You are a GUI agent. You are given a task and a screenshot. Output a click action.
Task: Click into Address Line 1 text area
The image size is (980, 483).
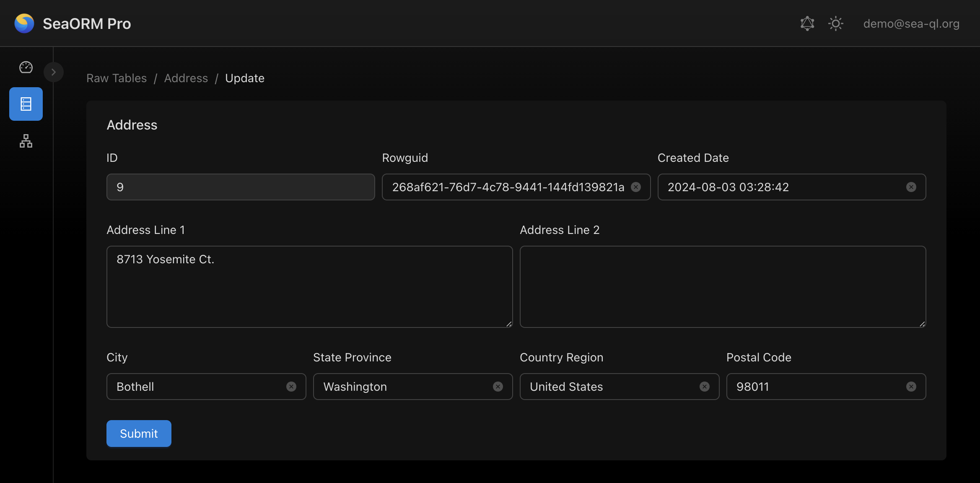pyautogui.click(x=309, y=287)
